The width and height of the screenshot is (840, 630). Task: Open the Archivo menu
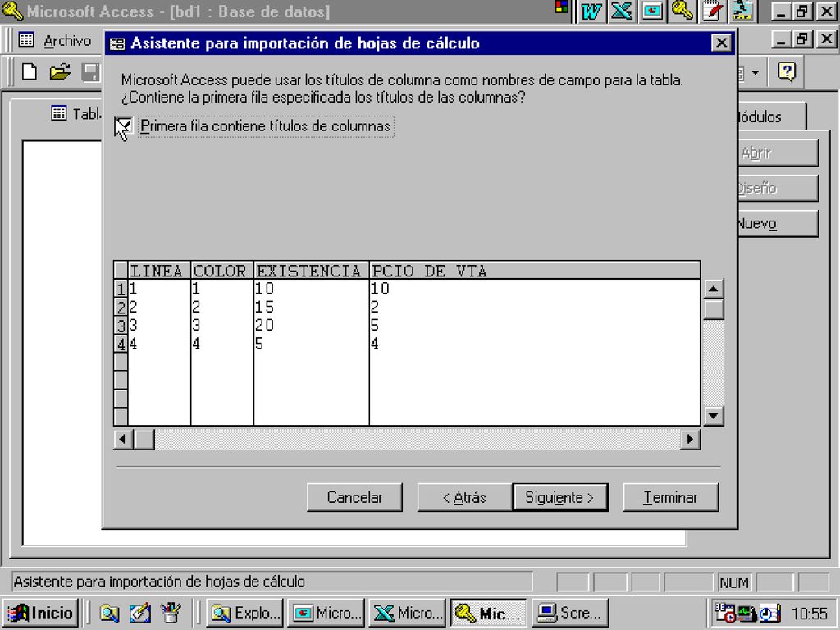(x=67, y=41)
